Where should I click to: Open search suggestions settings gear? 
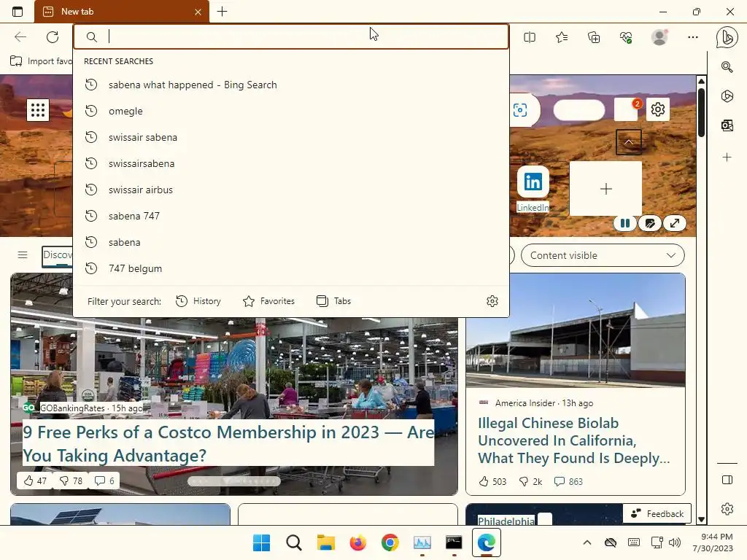click(x=492, y=301)
